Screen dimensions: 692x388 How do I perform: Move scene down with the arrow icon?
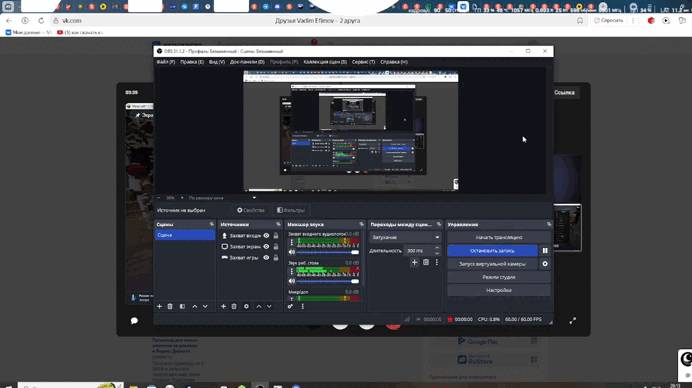point(205,306)
